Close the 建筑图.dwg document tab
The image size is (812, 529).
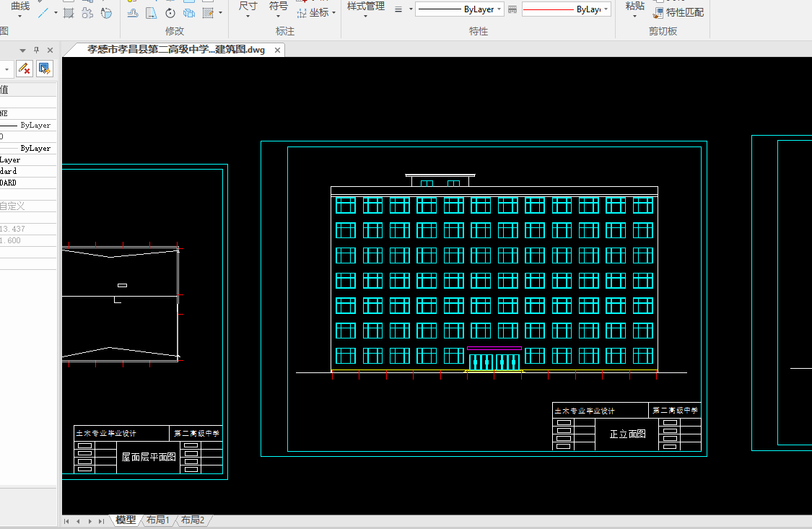(276, 50)
